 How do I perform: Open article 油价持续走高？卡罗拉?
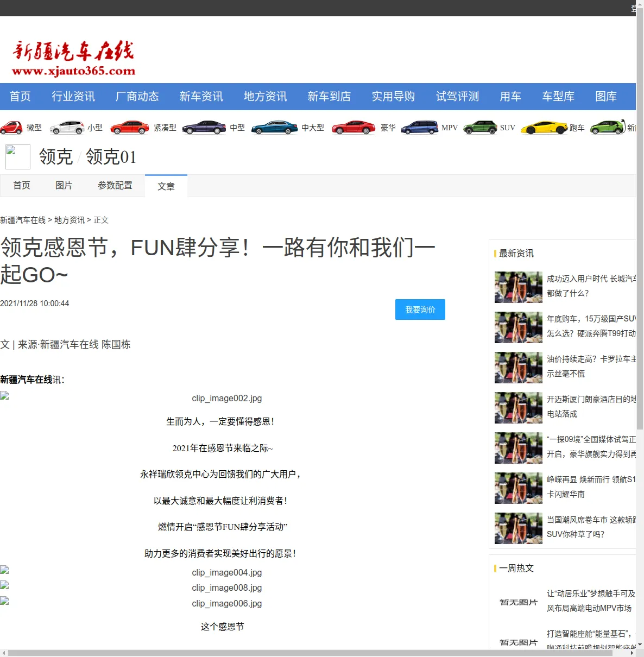[591, 367]
